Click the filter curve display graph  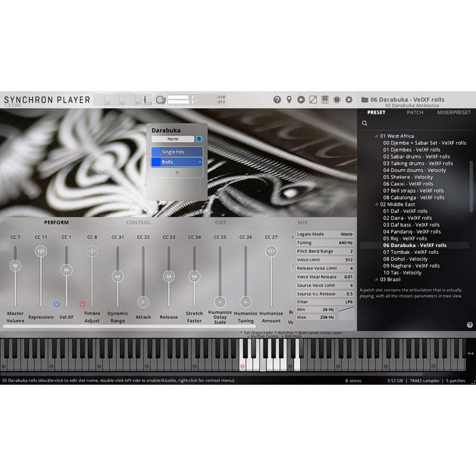click(x=346, y=313)
